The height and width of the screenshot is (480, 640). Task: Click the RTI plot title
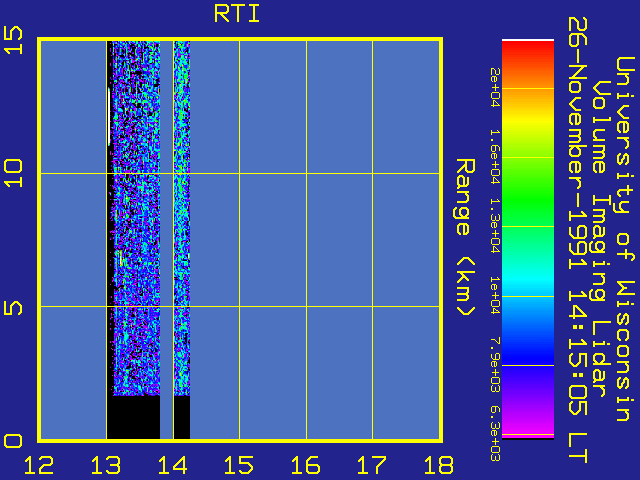point(237,14)
